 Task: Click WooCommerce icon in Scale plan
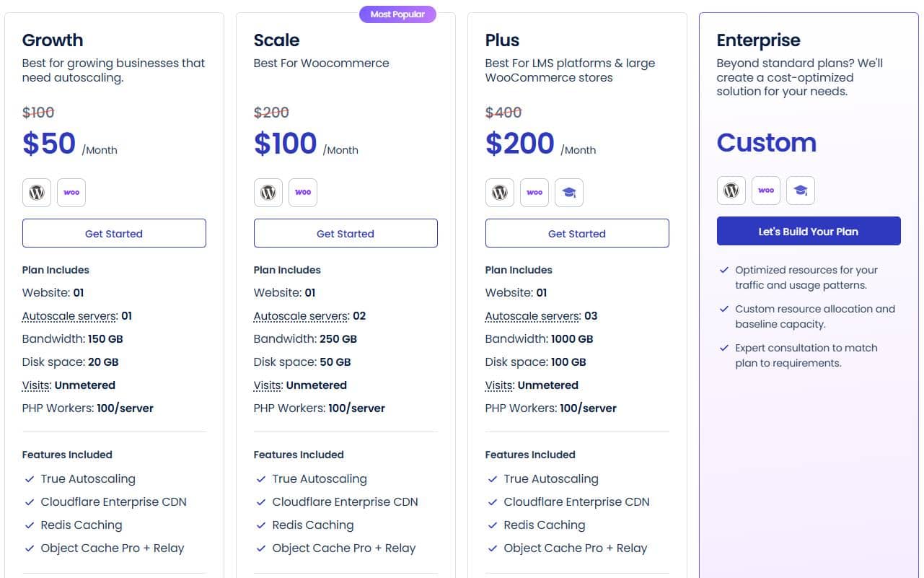point(303,193)
